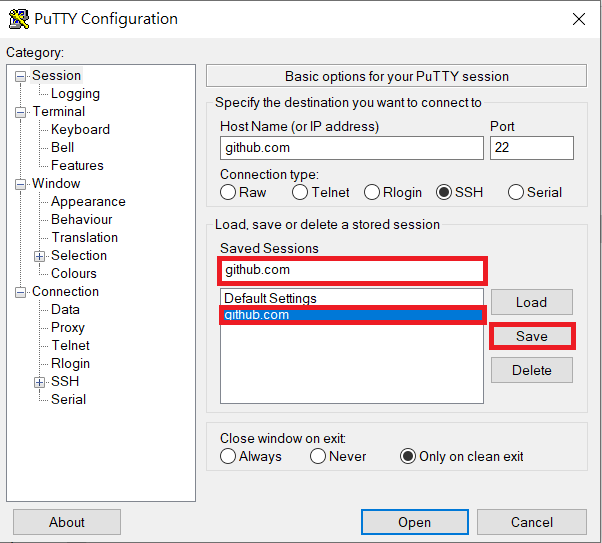Open the Proxy settings category
Screen dimensions: 602x543
pos(68,328)
